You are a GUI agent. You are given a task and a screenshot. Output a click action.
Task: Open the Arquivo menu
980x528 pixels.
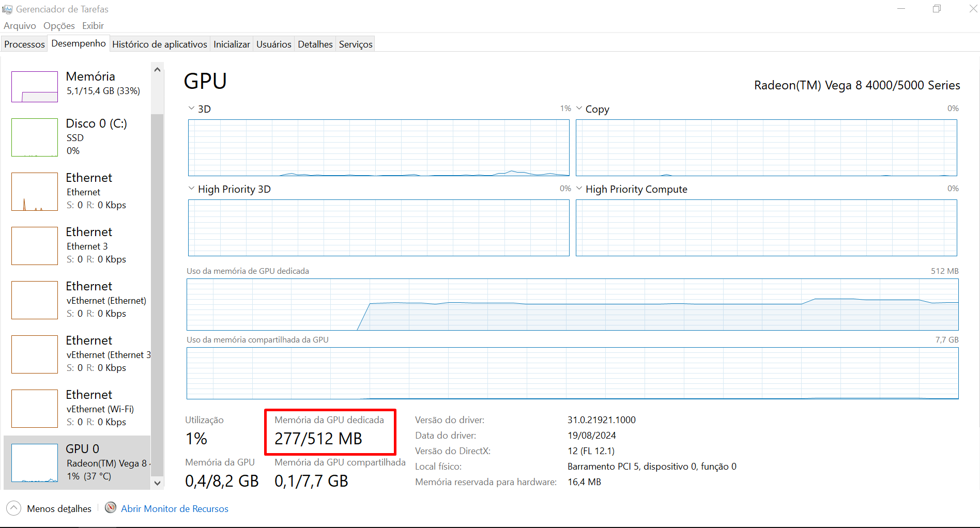click(x=20, y=26)
